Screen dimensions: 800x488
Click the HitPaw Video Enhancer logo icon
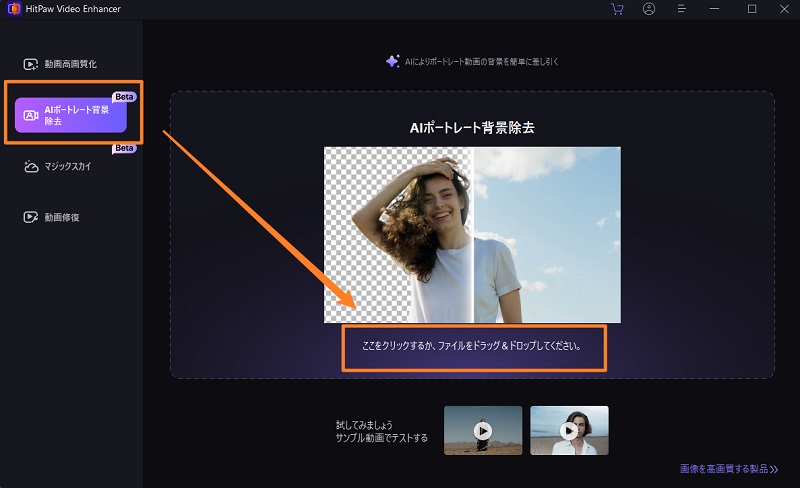(11, 9)
